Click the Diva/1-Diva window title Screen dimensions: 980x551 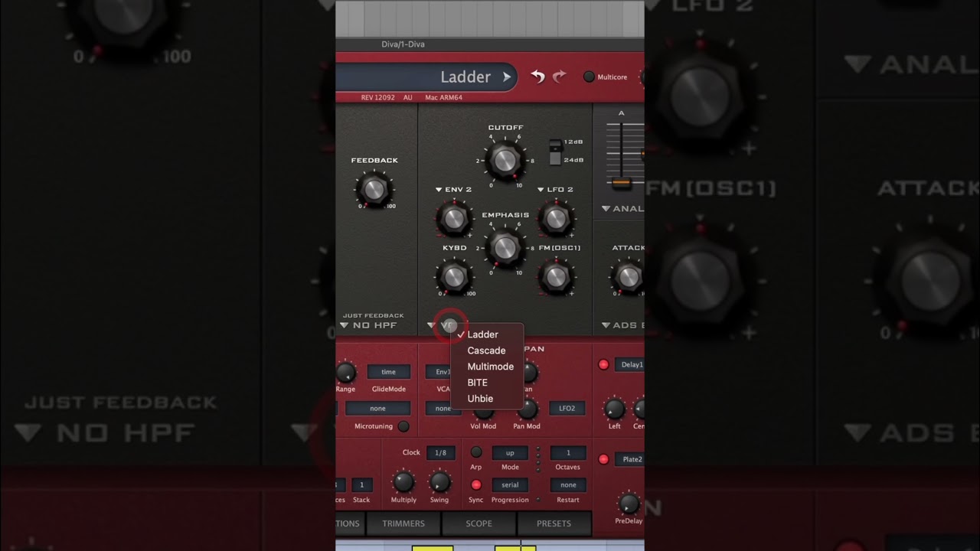[403, 44]
